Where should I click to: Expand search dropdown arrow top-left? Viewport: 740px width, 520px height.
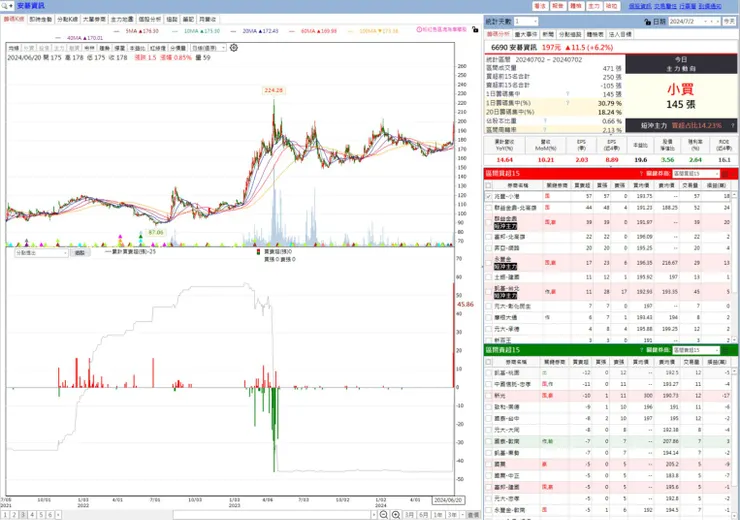tap(11, 6)
